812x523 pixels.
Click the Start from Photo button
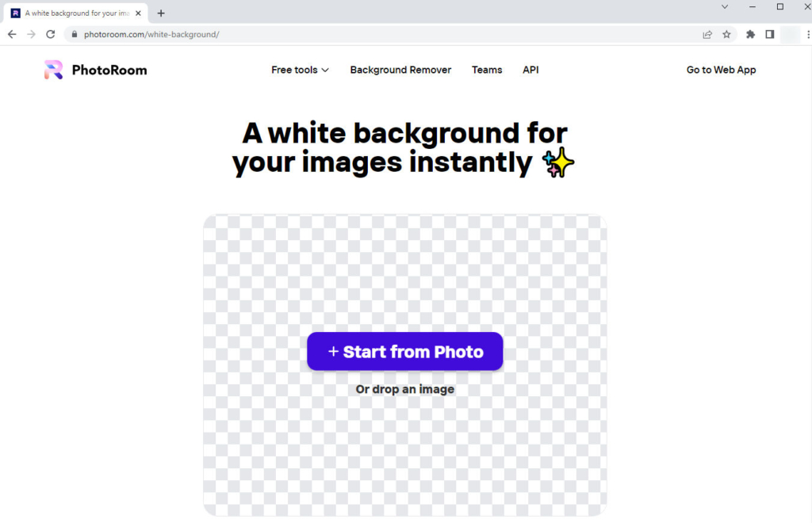coord(404,351)
